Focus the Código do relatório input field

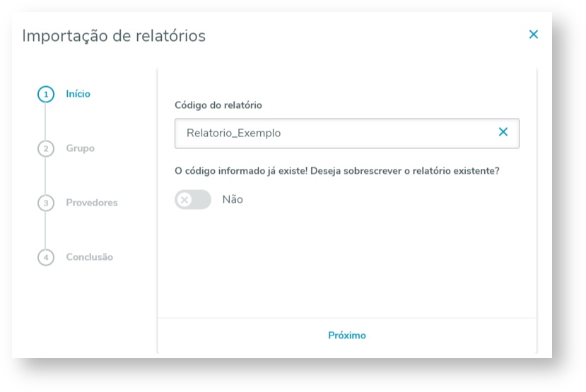pyautogui.click(x=332, y=133)
